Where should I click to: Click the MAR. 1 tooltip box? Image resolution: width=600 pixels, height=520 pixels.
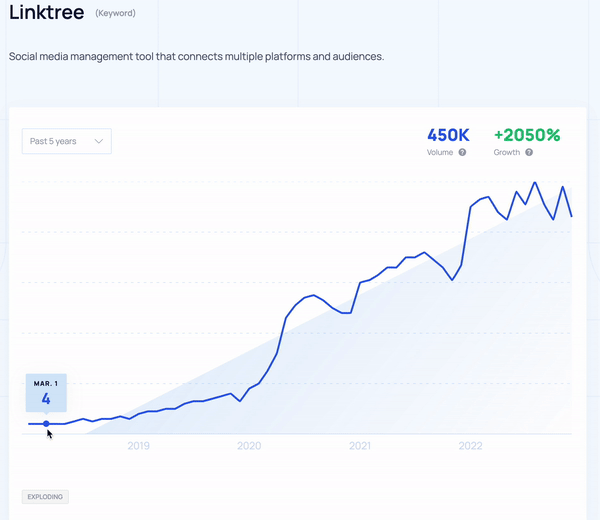point(46,393)
